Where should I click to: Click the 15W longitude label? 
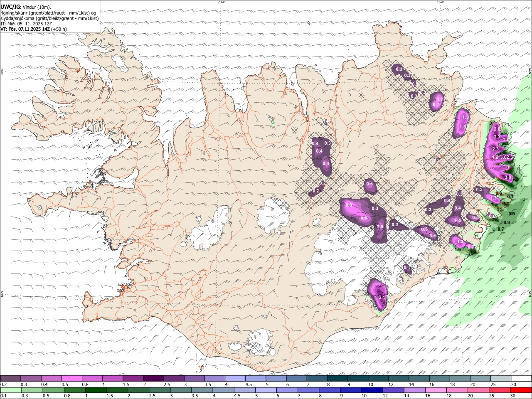440,2
